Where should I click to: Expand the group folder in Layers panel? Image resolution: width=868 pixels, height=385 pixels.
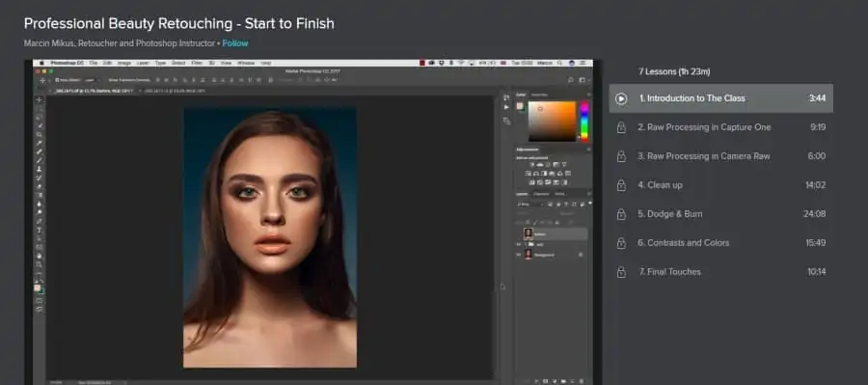coord(525,244)
